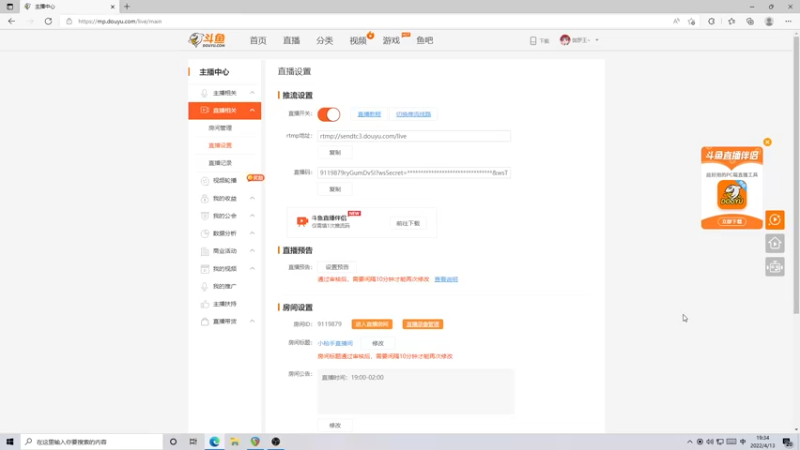The height and width of the screenshot is (450, 800).
Task: Click the 房间公告 announcement text area
Action: (416, 391)
